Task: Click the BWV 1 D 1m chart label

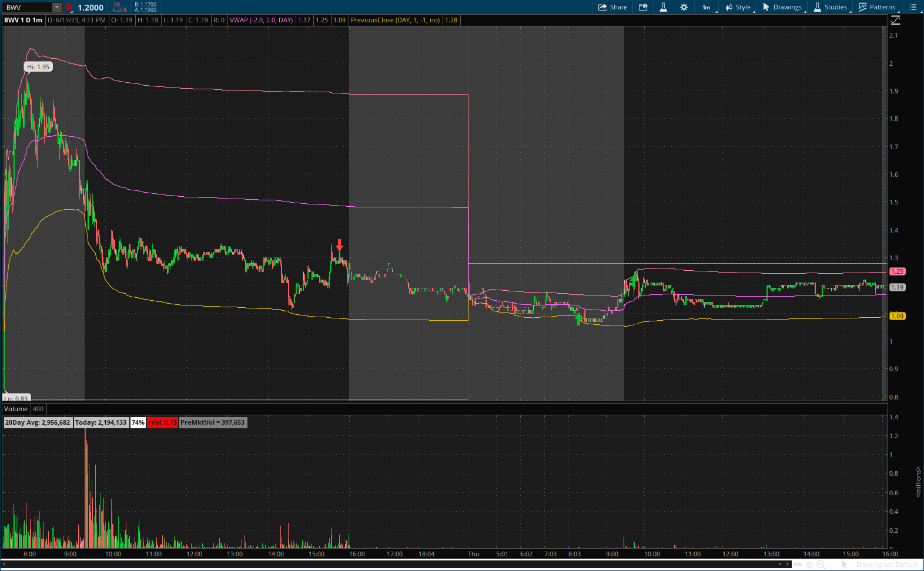Action: (x=24, y=20)
